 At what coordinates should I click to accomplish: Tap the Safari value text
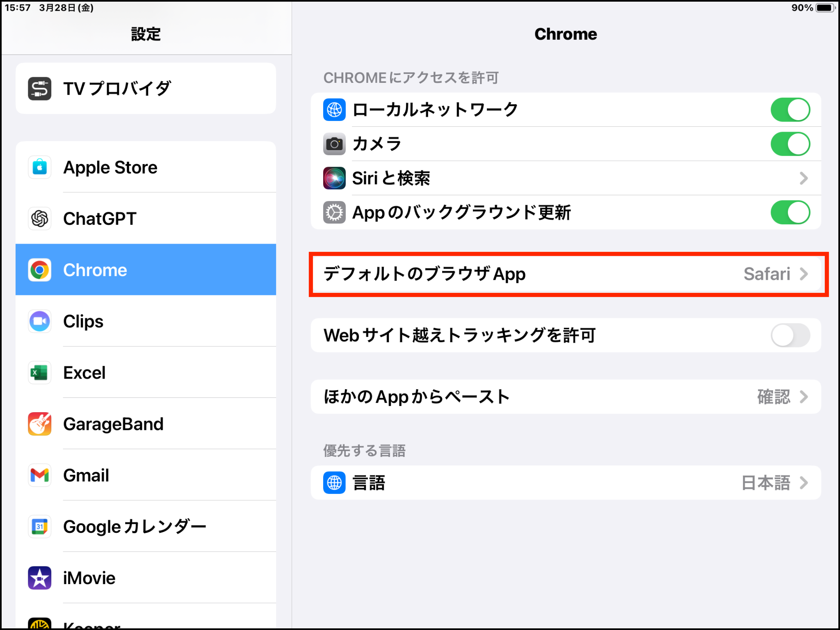point(767,274)
